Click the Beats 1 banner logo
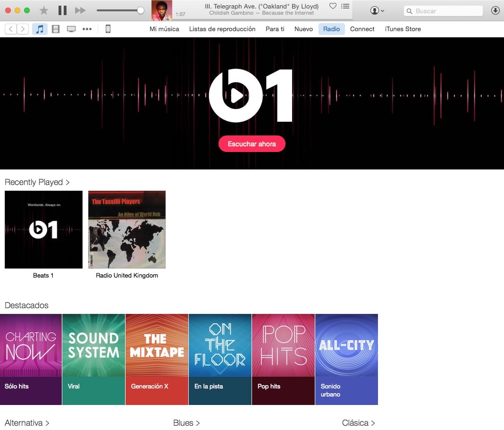This screenshot has height=430, width=504. tap(251, 95)
